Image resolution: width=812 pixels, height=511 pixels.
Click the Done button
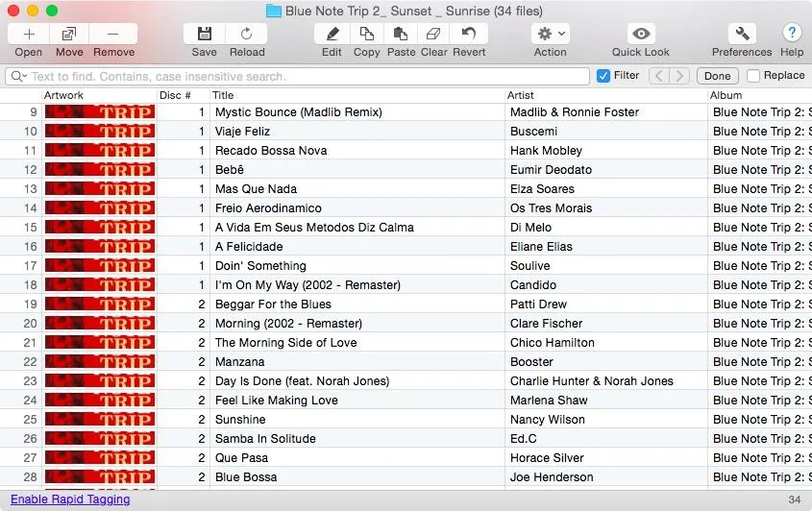(717, 76)
